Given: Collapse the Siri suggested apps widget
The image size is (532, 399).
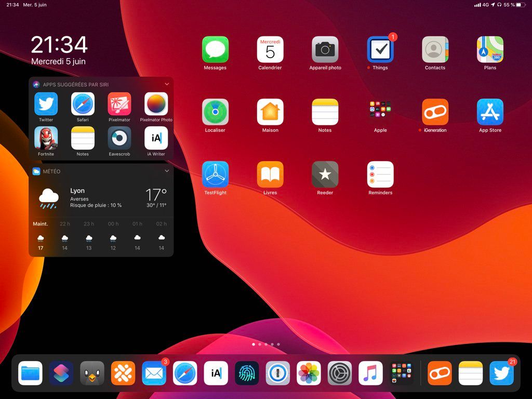Looking at the screenshot, I should (167, 84).
